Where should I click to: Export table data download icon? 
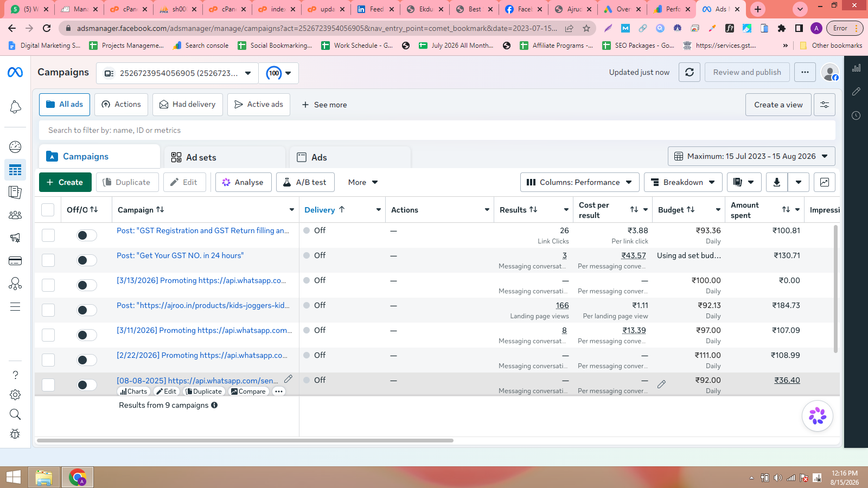pyautogui.click(x=777, y=182)
